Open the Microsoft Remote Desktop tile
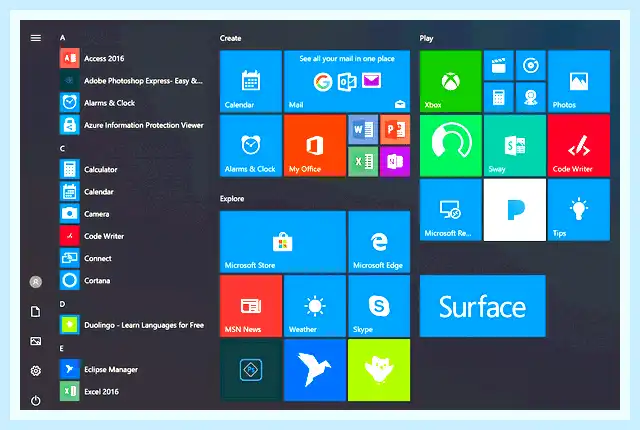This screenshot has height=430, width=640. (451, 210)
